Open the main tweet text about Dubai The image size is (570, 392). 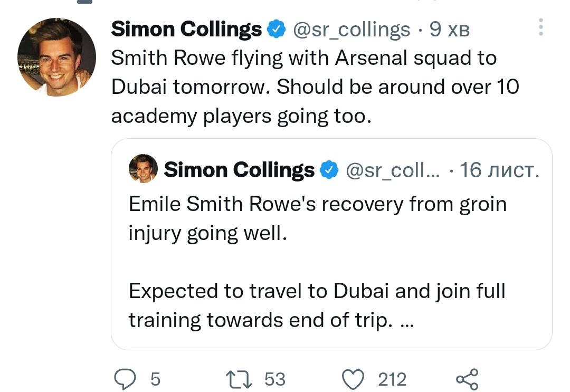314,87
